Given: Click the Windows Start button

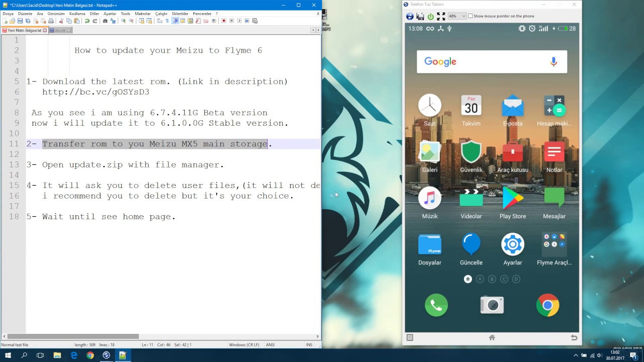Looking at the screenshot, I should pos(8,355).
